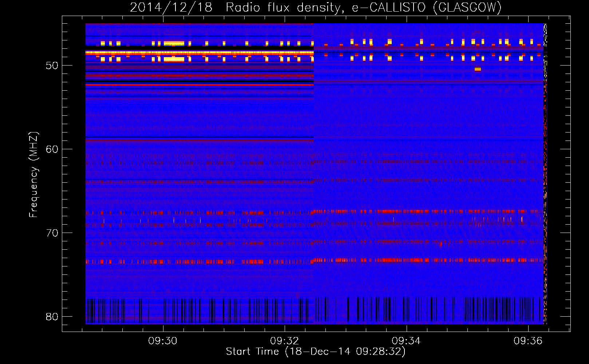Click the 60 frequency tick label
589x364 pixels.
[52, 149]
